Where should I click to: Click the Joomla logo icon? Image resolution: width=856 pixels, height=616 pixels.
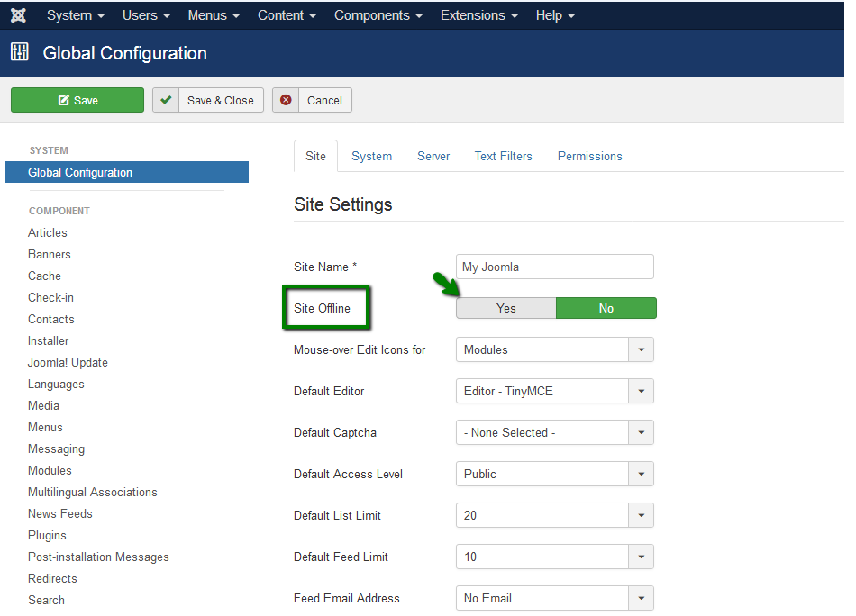[18, 15]
